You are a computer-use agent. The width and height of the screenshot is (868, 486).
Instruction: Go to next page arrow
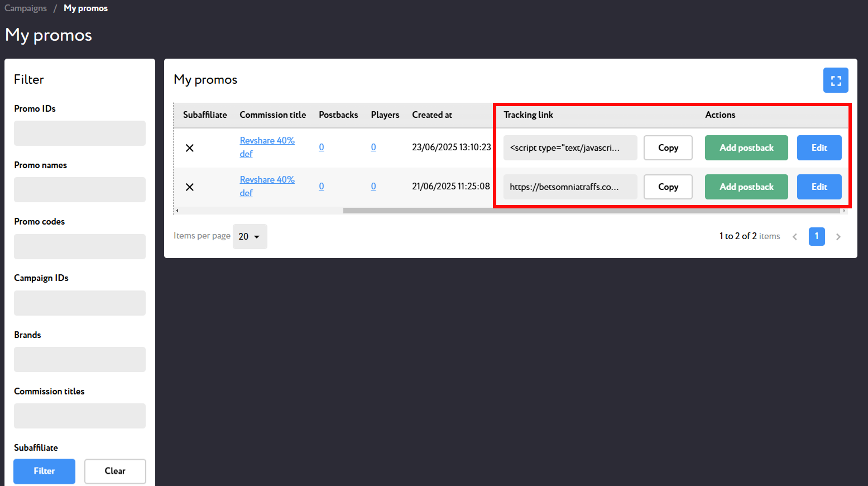pyautogui.click(x=838, y=236)
